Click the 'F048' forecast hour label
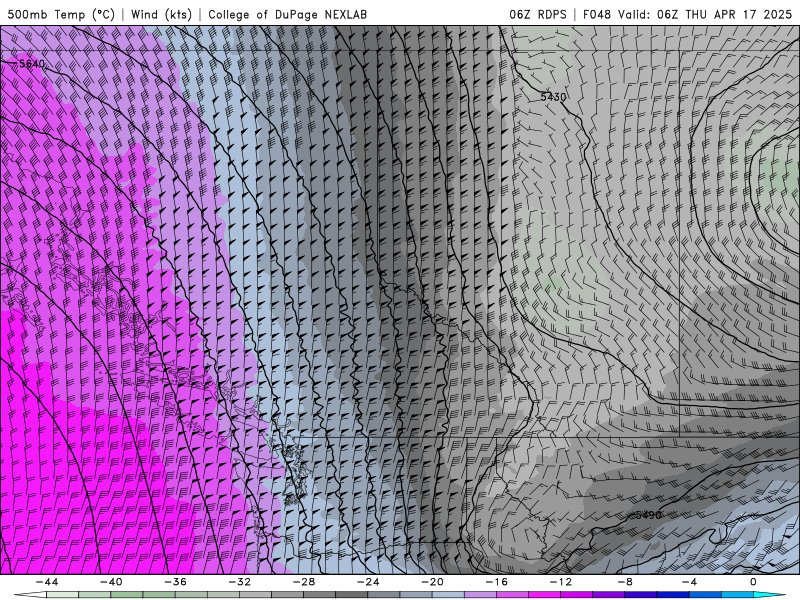800x600 pixels. tap(596, 14)
